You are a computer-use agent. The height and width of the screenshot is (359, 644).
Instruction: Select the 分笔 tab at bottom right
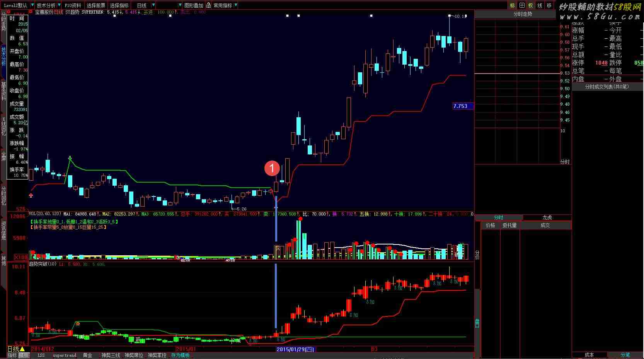pos(625,355)
